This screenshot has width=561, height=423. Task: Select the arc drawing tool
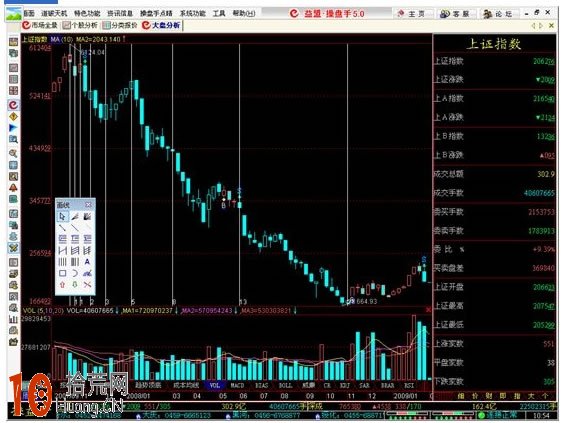75,273
